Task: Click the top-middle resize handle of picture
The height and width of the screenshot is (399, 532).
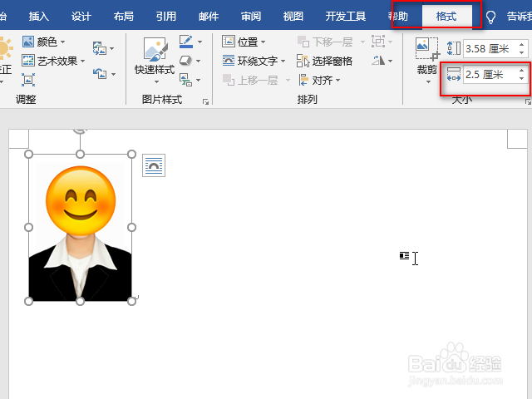Action: (x=80, y=155)
